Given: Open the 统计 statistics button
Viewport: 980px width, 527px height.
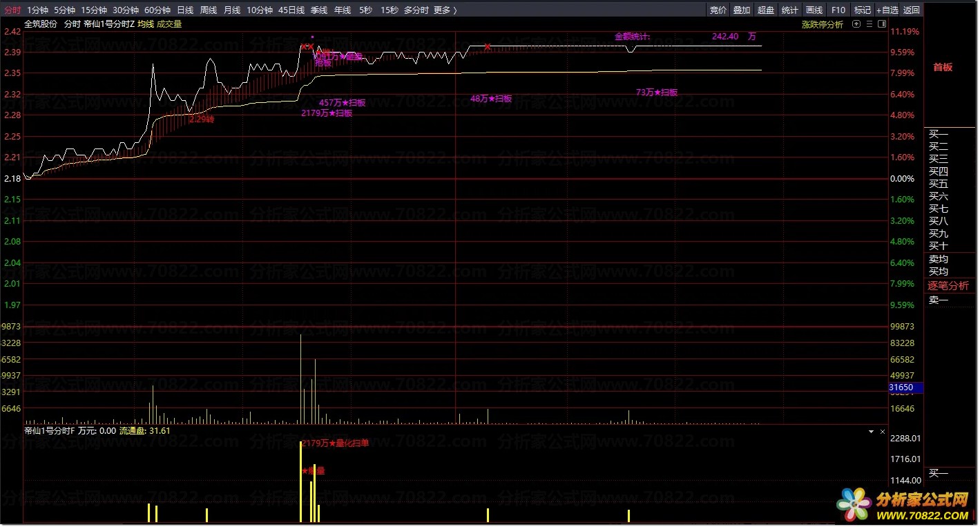Looking at the screenshot, I should pos(789,10).
